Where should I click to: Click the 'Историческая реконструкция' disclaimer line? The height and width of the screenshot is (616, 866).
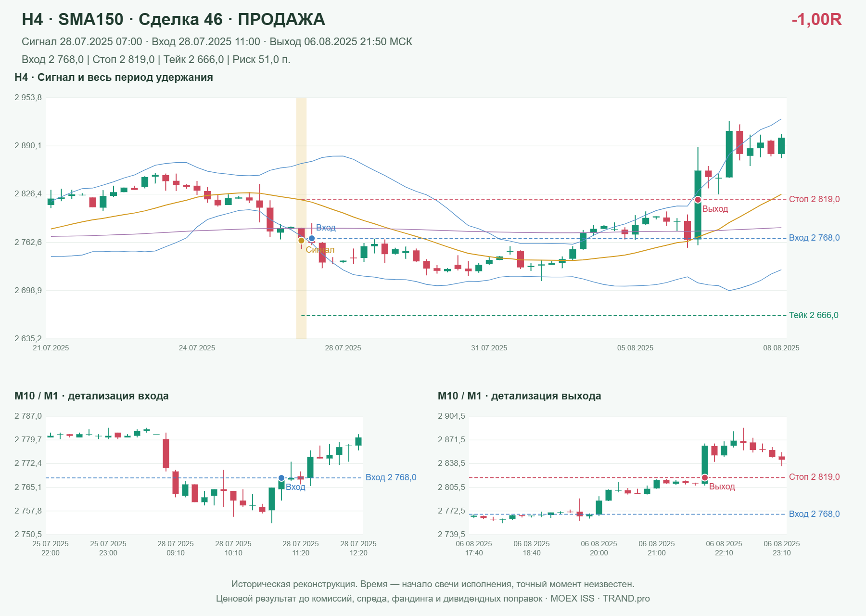(433, 584)
